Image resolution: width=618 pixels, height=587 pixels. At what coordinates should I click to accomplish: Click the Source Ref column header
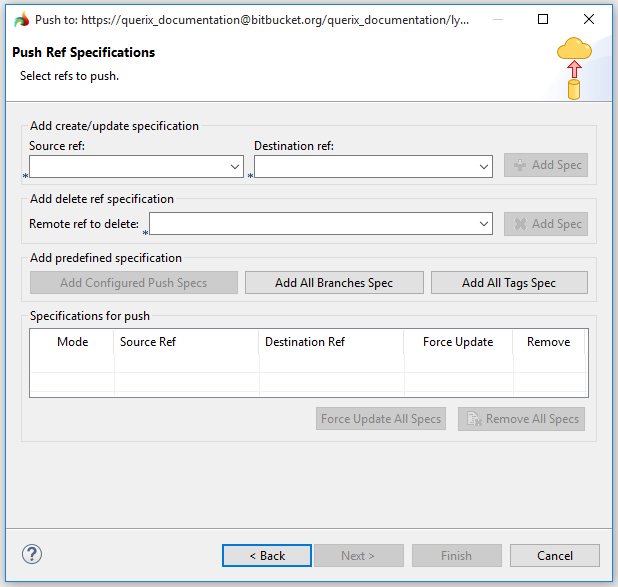[148, 342]
